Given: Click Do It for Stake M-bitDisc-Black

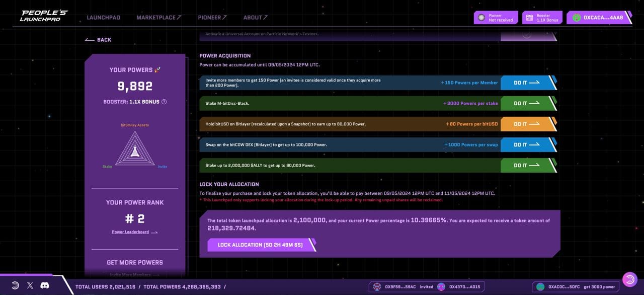Looking at the screenshot, I should coord(528,103).
